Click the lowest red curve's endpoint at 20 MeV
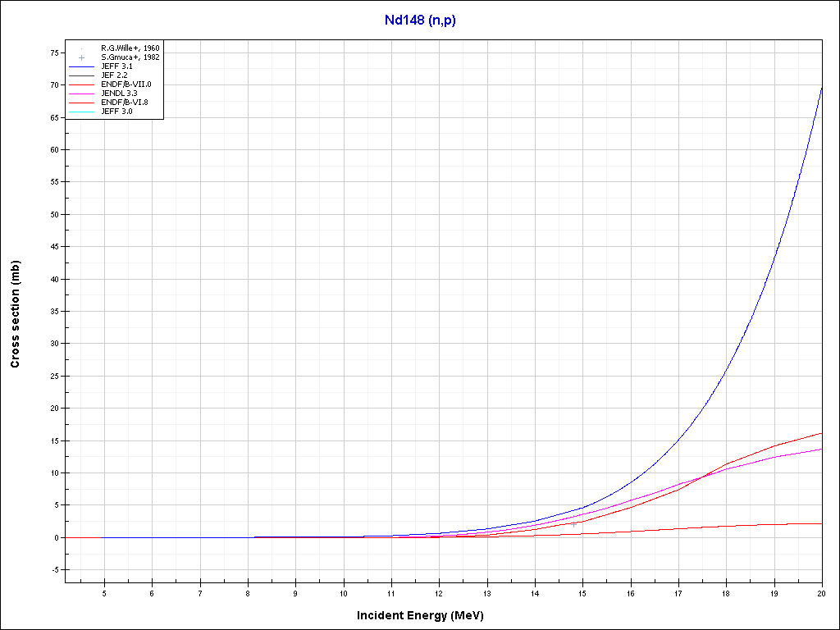 point(821,523)
